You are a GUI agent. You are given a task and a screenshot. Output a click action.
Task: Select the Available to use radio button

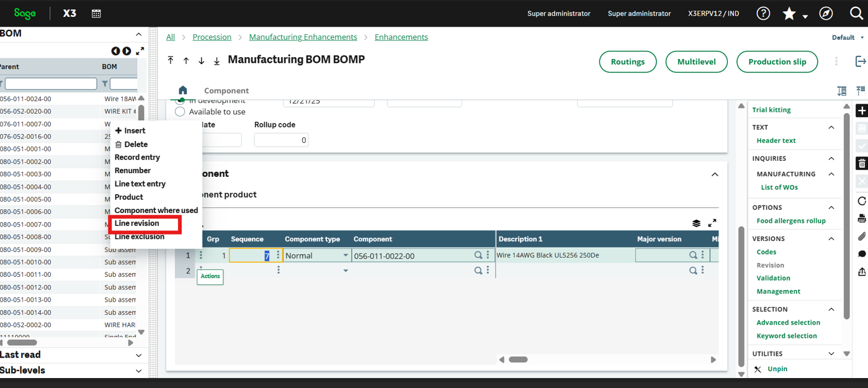point(181,112)
